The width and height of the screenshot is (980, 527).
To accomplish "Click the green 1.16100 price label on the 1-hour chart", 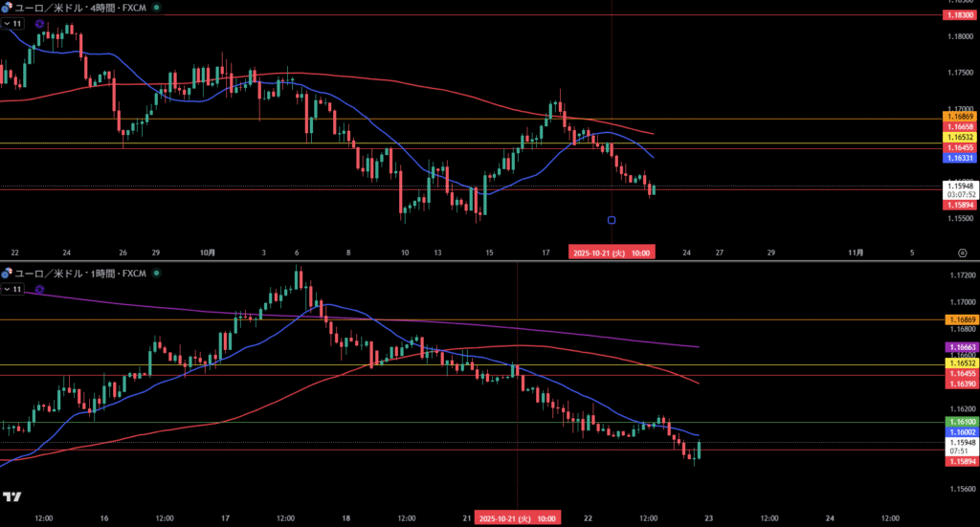I will [960, 422].
